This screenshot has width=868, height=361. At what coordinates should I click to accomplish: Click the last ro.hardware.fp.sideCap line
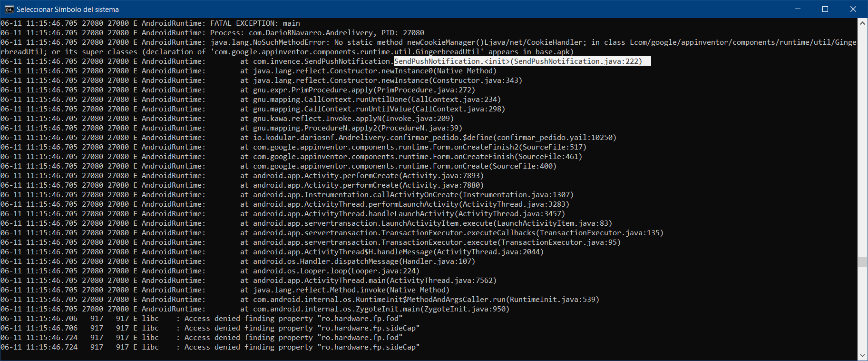pyautogui.click(x=210, y=347)
